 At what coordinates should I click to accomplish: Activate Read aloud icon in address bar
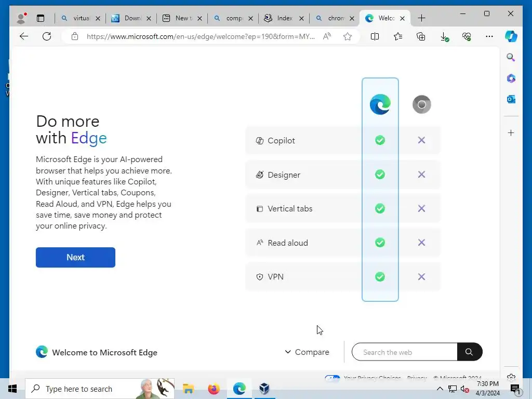click(327, 36)
